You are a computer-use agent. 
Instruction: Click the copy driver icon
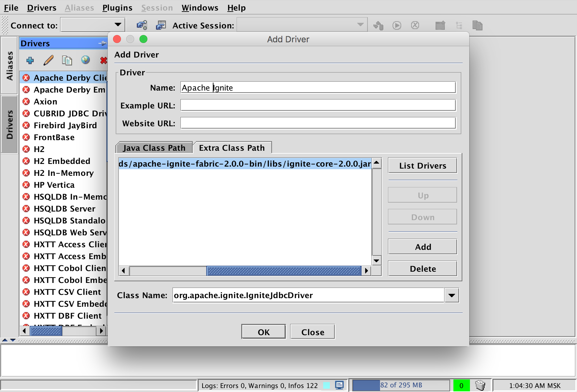[x=67, y=60]
